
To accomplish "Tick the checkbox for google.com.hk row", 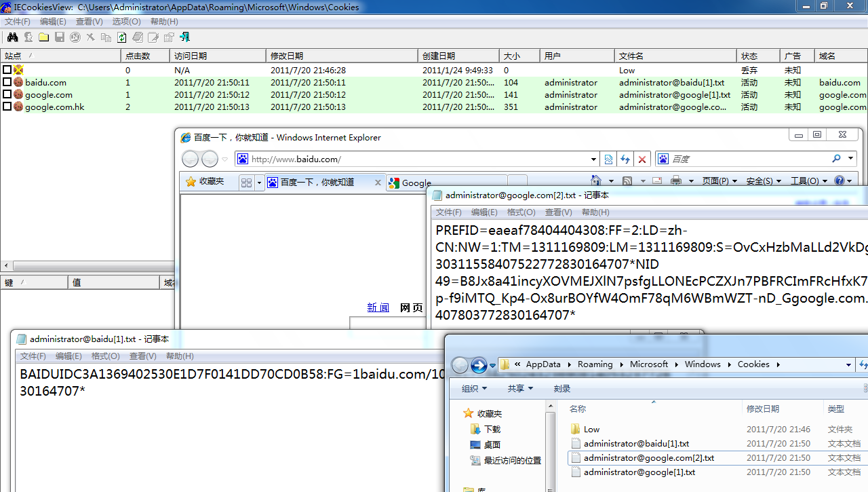I will (x=7, y=107).
